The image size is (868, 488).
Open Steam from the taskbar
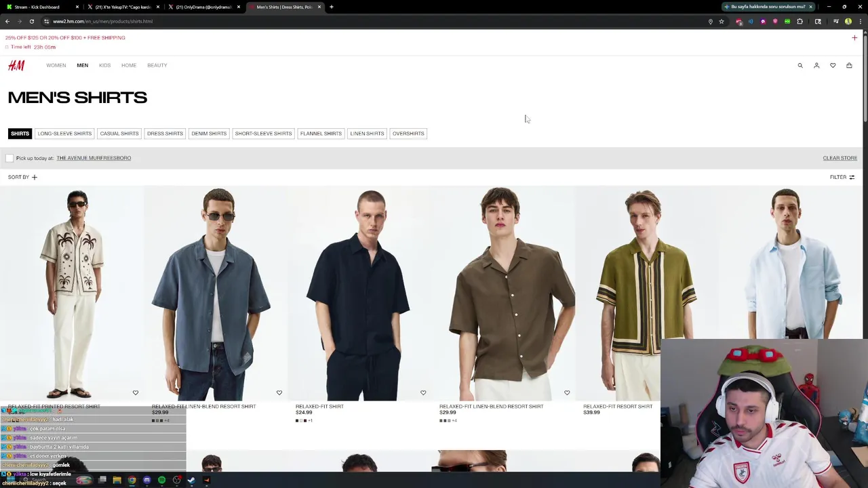(x=191, y=481)
